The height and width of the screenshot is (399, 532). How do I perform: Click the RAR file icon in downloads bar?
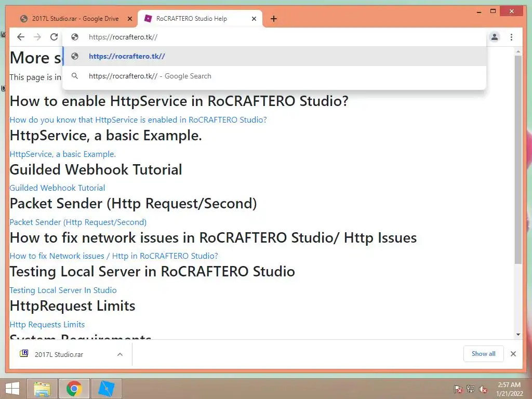tap(24, 353)
